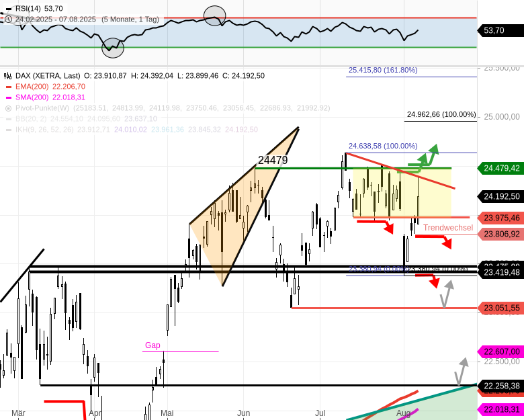Click the 23.806,92 price tag

pyautogui.click(x=500, y=234)
